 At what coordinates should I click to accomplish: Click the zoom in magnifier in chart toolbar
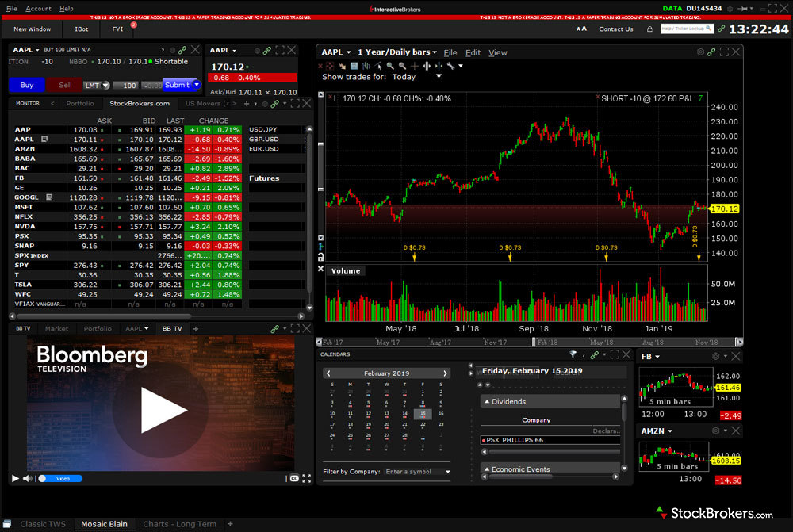coord(390,66)
